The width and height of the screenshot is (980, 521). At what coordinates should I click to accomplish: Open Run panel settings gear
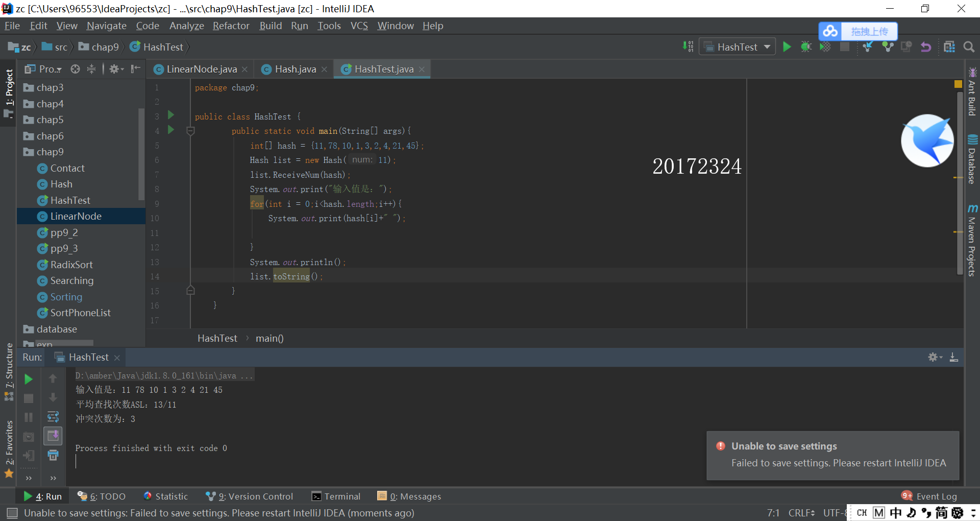pyautogui.click(x=935, y=357)
